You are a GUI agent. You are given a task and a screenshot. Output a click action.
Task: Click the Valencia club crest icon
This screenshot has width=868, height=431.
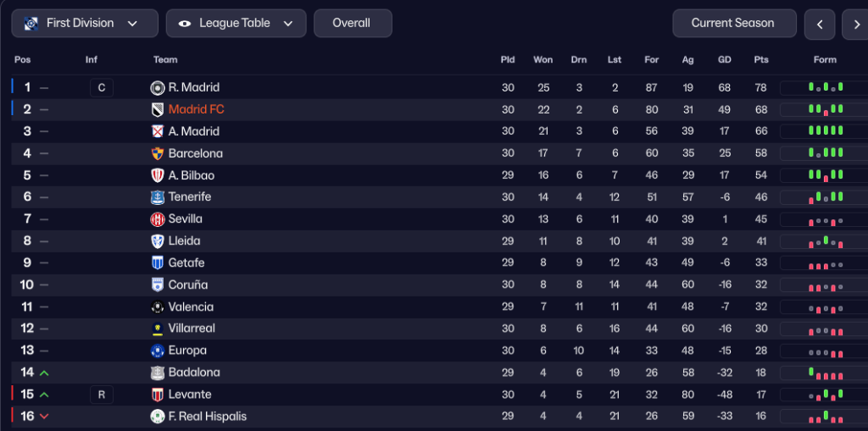point(157,307)
